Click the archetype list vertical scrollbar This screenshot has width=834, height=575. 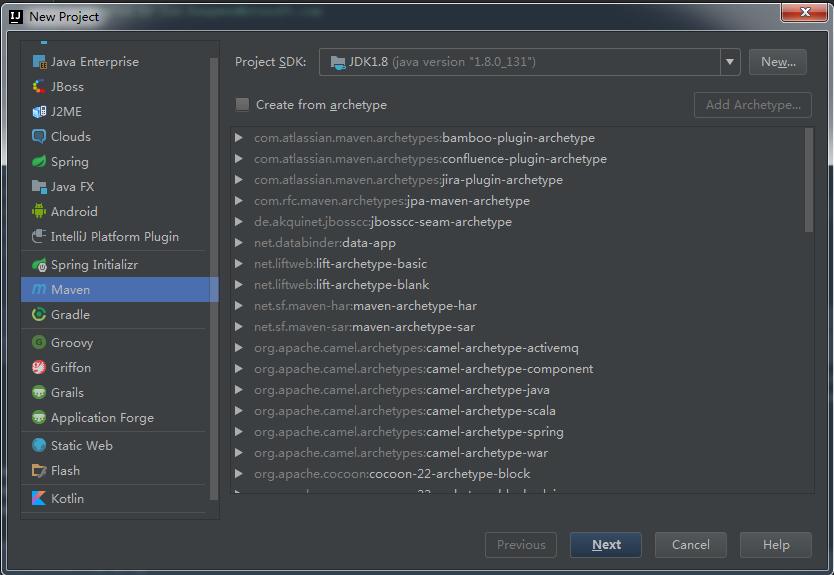809,180
